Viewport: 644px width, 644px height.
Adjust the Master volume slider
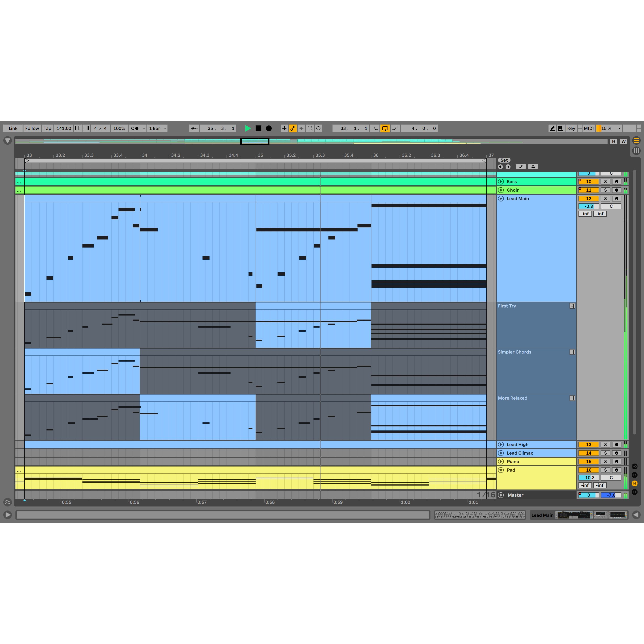tap(588, 495)
